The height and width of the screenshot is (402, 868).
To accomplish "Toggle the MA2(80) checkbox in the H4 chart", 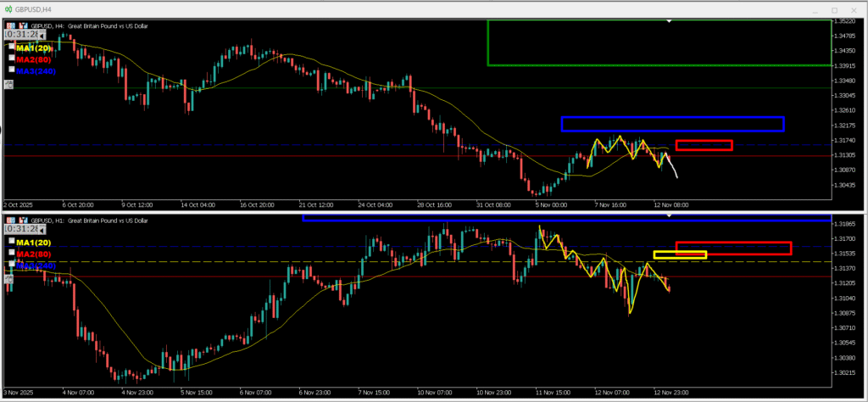I will (x=12, y=59).
